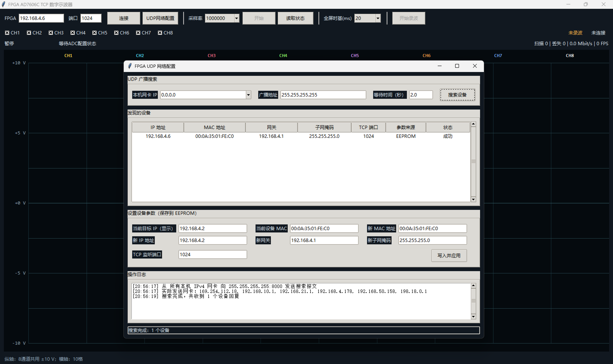Viewport: 613px width, 364px height.
Task: Focus the 广播地址 input field
Action: tap(323, 95)
